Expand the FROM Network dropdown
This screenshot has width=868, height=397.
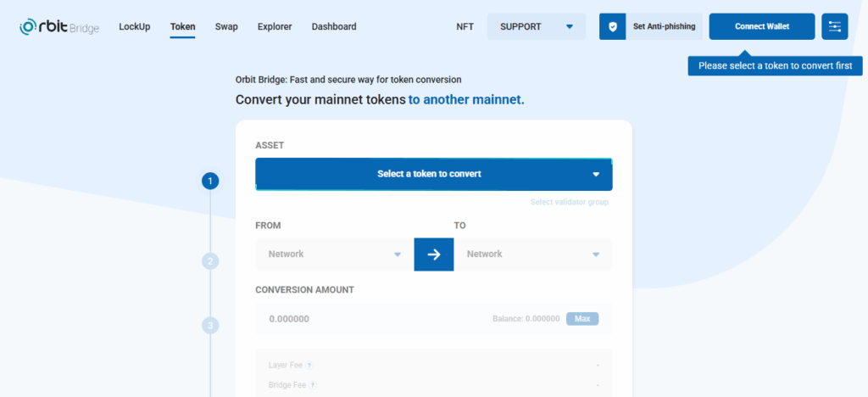click(335, 254)
